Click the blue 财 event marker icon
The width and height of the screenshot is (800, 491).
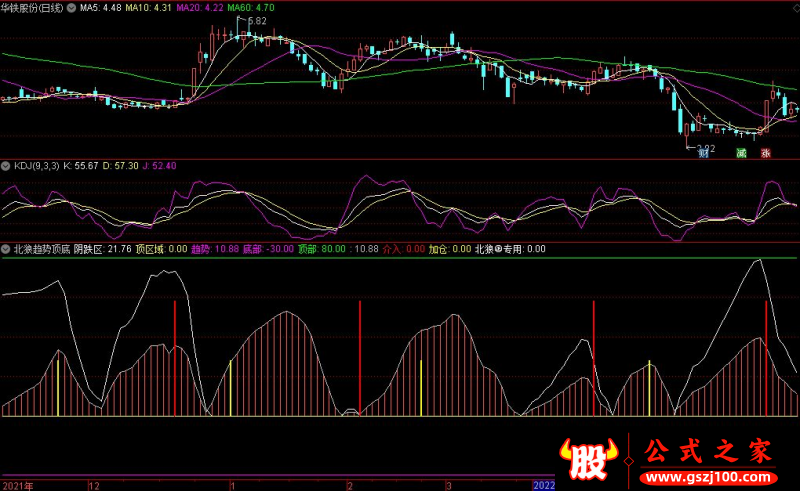[x=704, y=153]
